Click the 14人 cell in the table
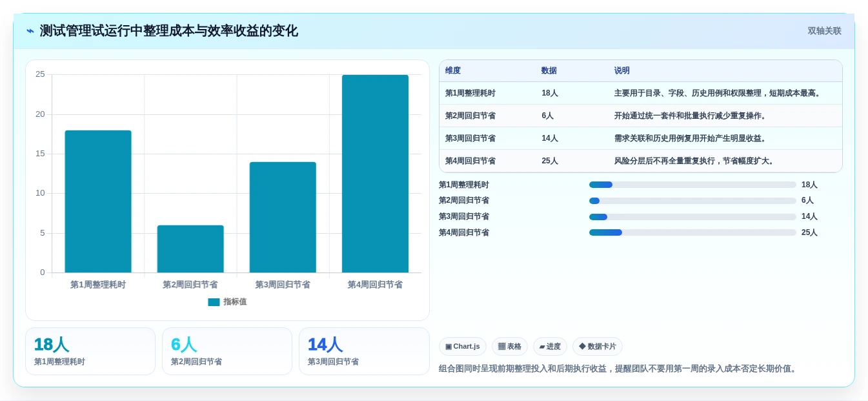This screenshot has height=401, width=868. [550, 138]
